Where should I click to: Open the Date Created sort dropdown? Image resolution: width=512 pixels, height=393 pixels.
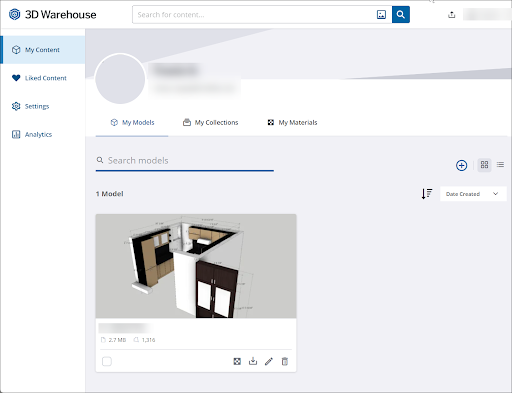pos(473,194)
